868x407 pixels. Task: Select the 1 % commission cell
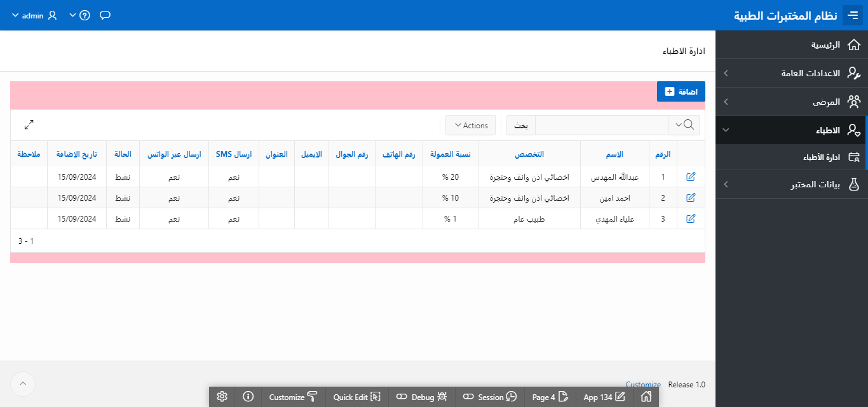(x=451, y=218)
